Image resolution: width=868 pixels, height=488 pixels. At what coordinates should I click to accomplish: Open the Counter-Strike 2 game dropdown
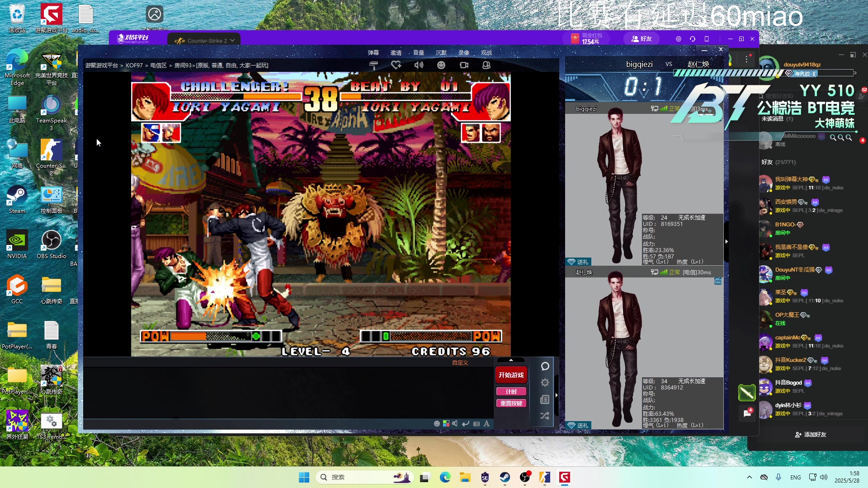204,40
